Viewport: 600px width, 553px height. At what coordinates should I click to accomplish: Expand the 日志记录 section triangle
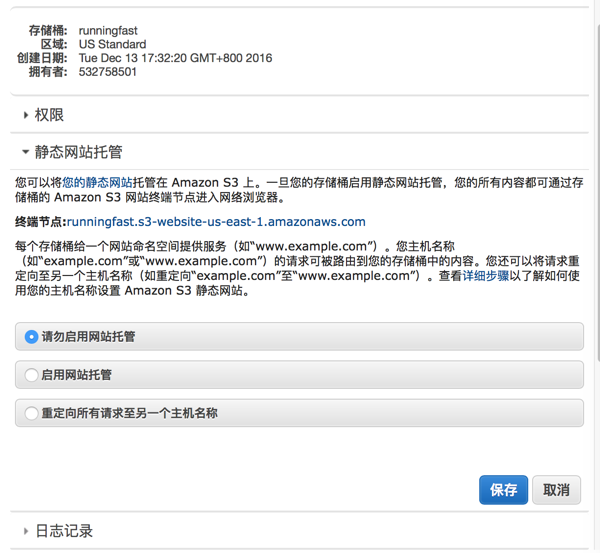(26, 531)
